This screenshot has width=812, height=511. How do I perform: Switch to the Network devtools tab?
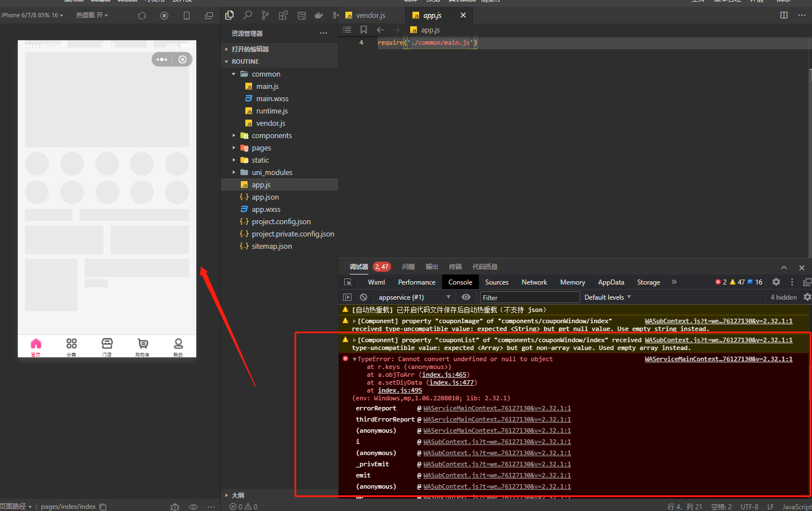[534, 282]
